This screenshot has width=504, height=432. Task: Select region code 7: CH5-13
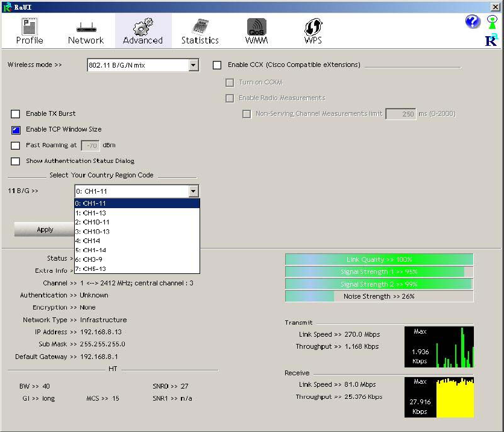coord(137,269)
